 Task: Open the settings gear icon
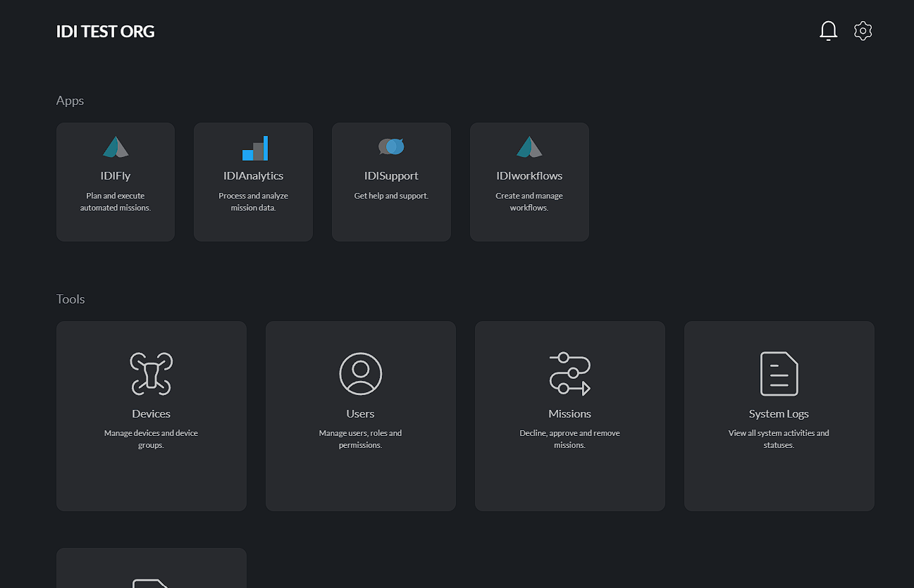point(863,31)
